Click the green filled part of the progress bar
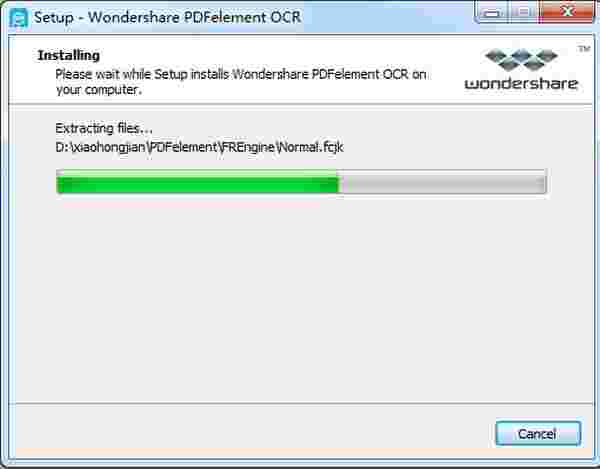This screenshot has height=469, width=600. coord(197,182)
